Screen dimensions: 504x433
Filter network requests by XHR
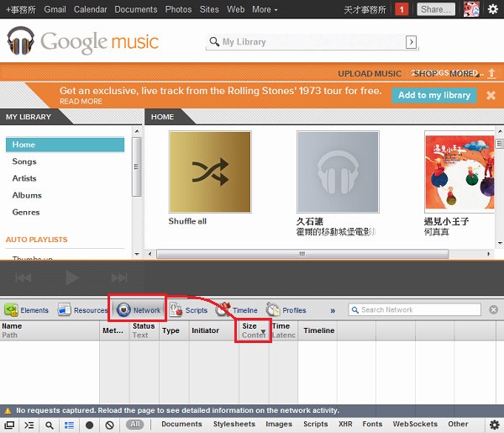[345, 424]
